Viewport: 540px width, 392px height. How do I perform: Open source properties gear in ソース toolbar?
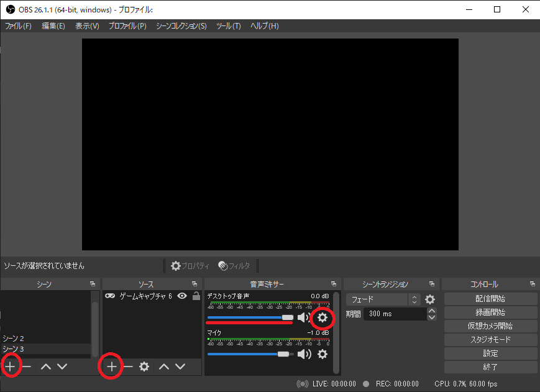coord(144,367)
